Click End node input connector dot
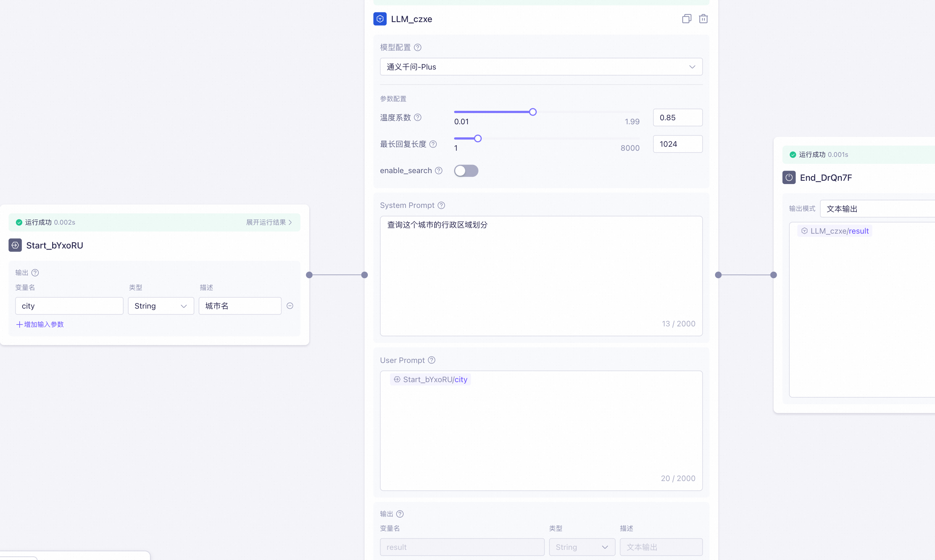935x560 pixels. tap(773, 275)
